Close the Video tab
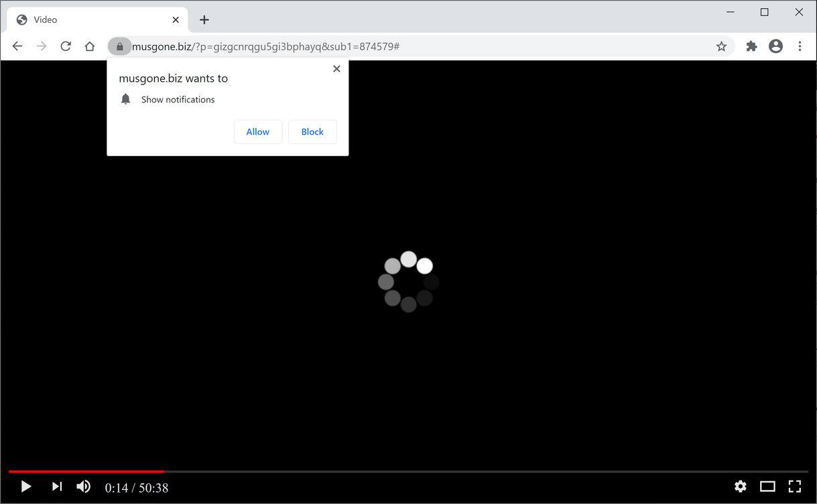Viewport: 817px width, 504px height. (x=176, y=20)
